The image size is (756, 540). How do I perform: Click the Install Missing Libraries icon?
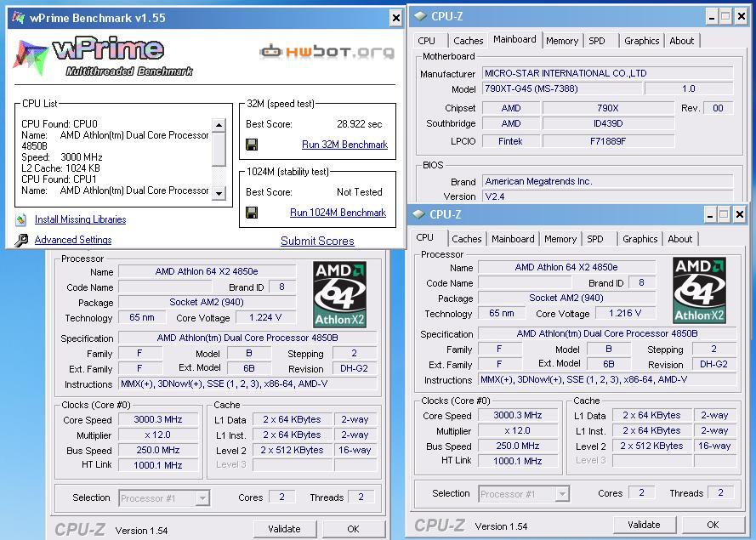[20, 220]
